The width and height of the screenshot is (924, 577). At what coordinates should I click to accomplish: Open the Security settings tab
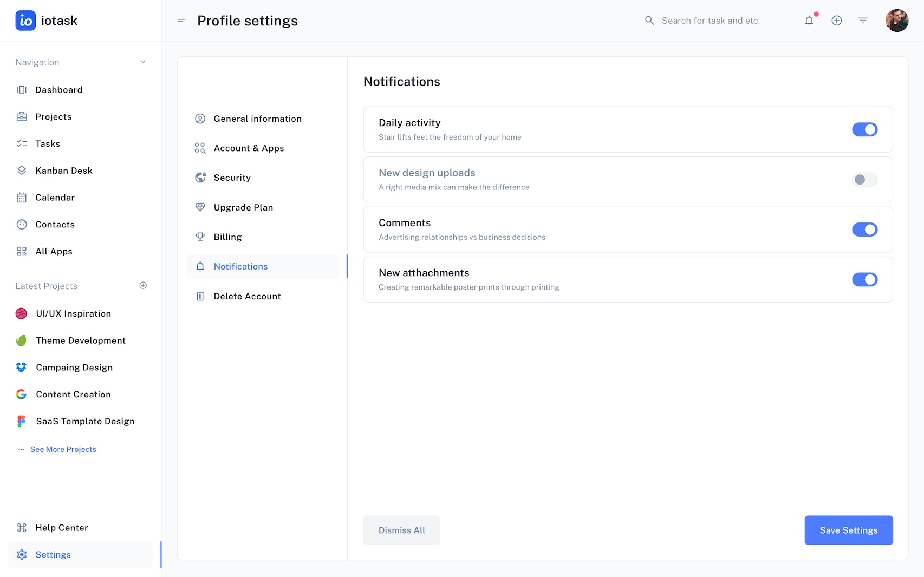click(x=232, y=178)
